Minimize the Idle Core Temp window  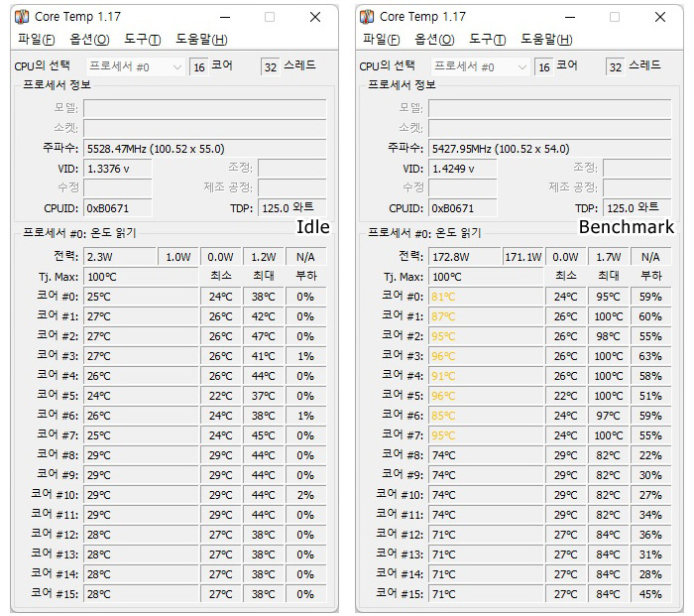pyautogui.click(x=225, y=17)
